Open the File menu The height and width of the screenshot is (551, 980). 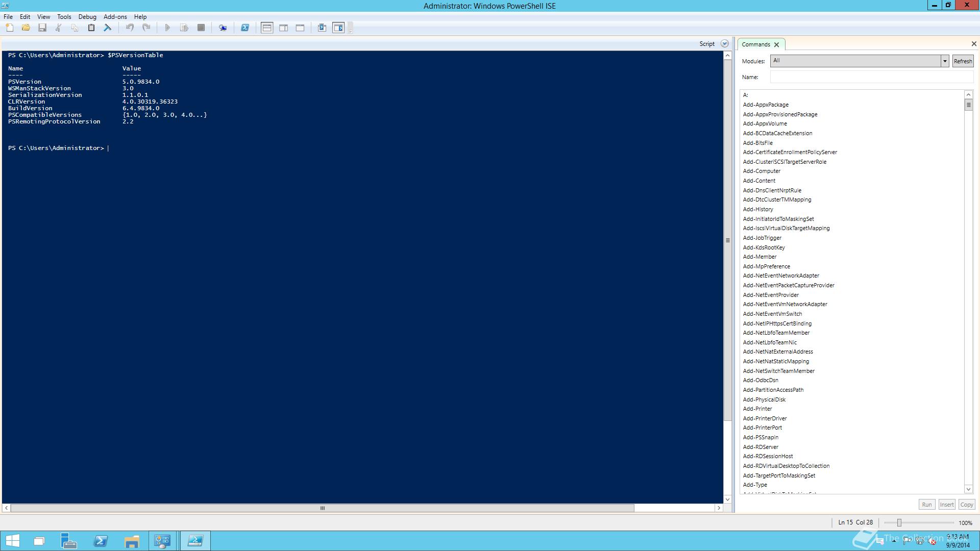(8, 17)
